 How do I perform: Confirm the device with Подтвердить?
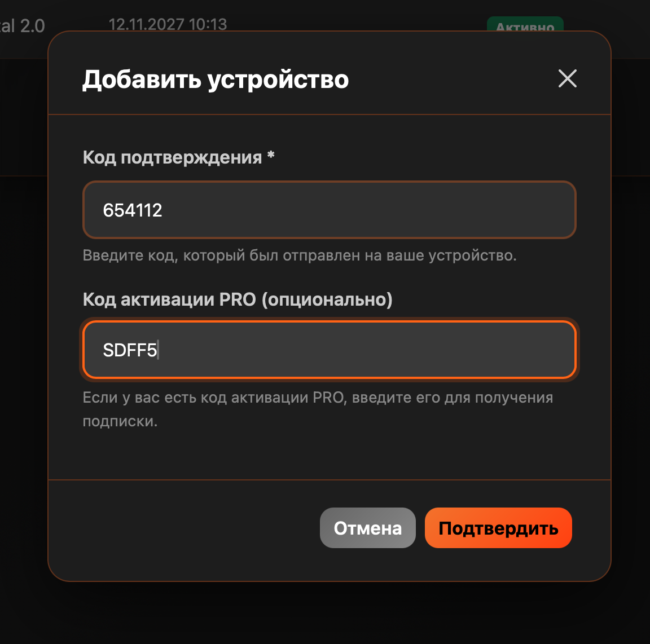[x=498, y=528]
